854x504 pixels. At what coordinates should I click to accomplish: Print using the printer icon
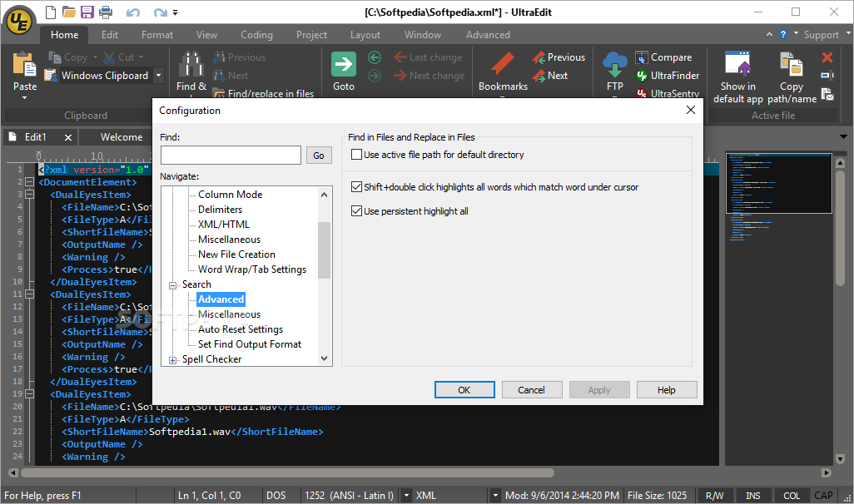(106, 12)
